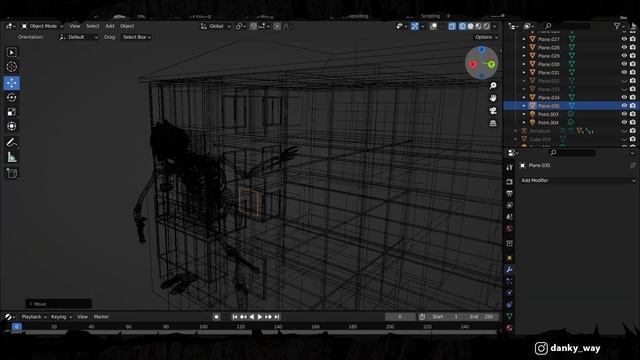
Task: Open the Render properties tab
Action: click(x=509, y=182)
